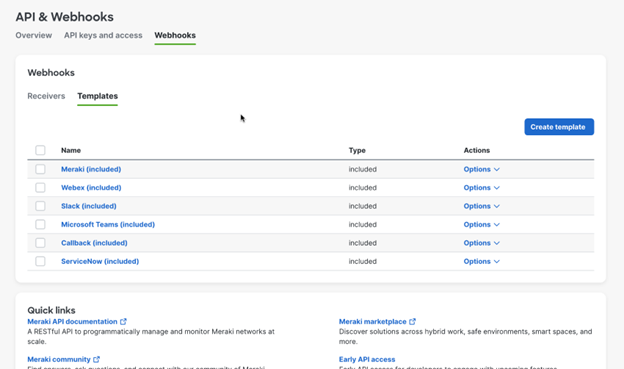Expand Options for Meraki (included)
Viewport: 624px width, 369px height.
point(482,169)
